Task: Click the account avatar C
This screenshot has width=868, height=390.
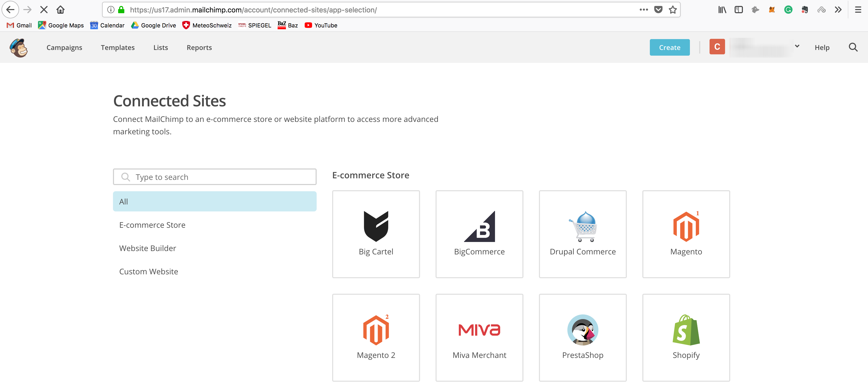Action: click(717, 47)
